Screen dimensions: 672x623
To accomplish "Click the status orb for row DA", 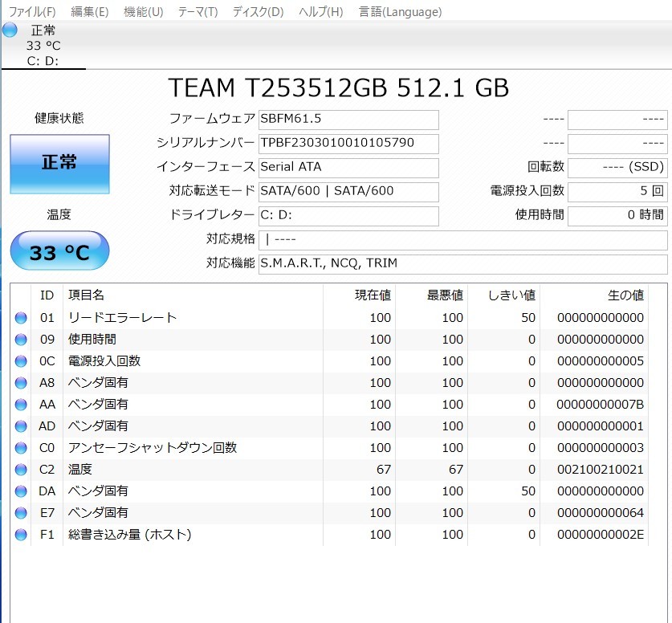I will coord(21,491).
